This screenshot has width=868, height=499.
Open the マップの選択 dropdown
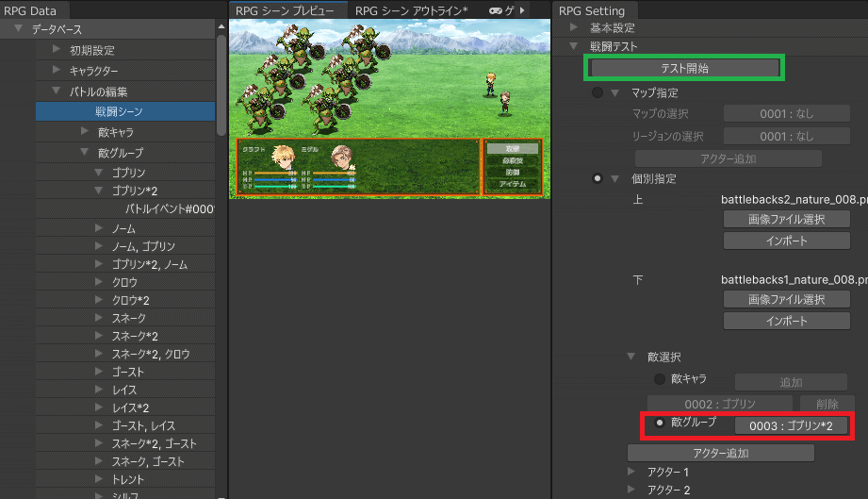786,114
